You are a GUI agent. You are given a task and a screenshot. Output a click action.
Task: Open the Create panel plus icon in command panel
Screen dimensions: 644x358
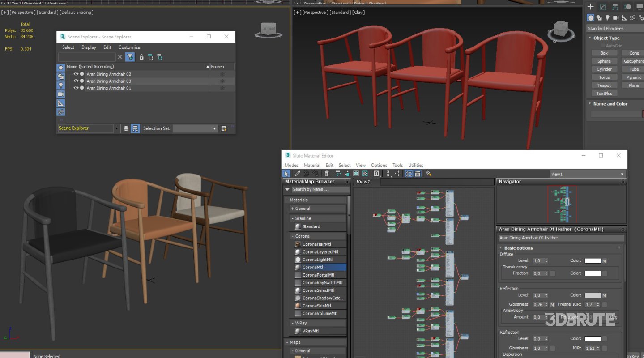[x=590, y=6]
